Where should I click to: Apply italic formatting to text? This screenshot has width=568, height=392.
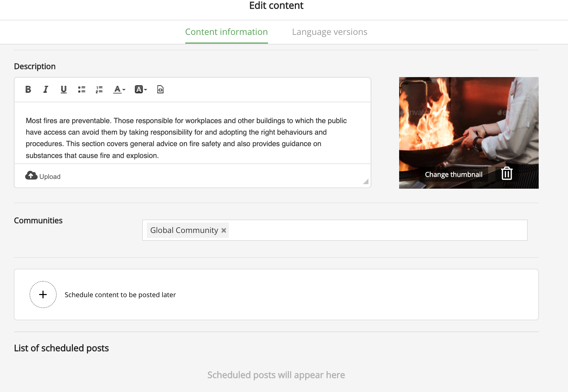pyautogui.click(x=46, y=90)
